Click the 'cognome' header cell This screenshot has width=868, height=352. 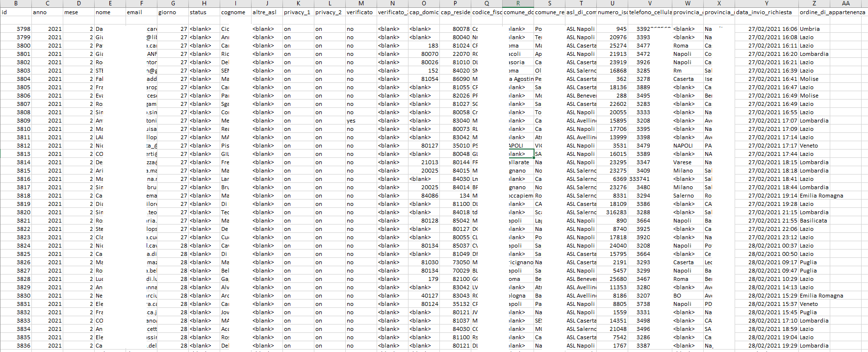click(234, 12)
